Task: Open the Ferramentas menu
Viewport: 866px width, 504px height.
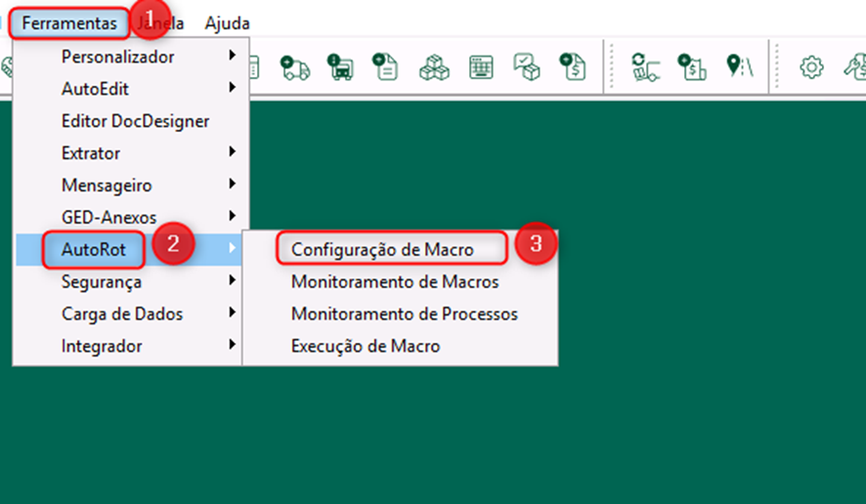Action: pyautogui.click(x=69, y=23)
